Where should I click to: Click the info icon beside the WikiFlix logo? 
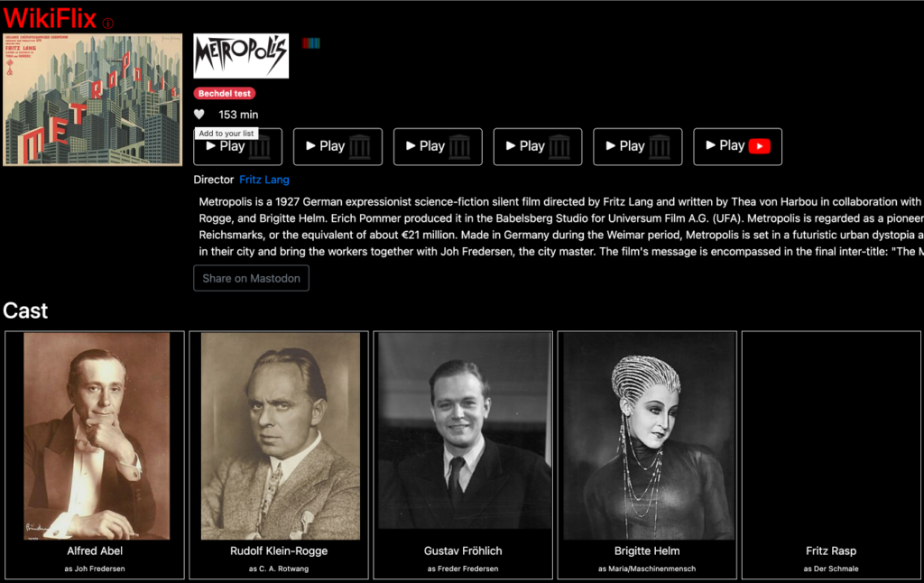point(108,23)
